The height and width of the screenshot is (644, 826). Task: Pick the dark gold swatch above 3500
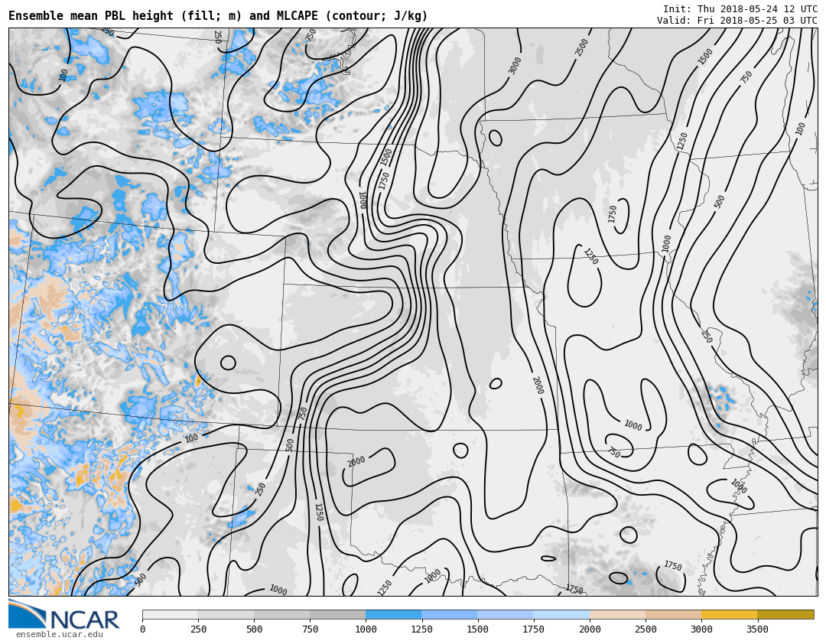(x=785, y=614)
